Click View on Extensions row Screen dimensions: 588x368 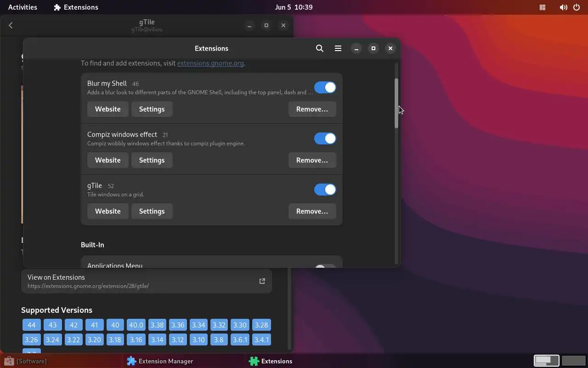coord(147,281)
